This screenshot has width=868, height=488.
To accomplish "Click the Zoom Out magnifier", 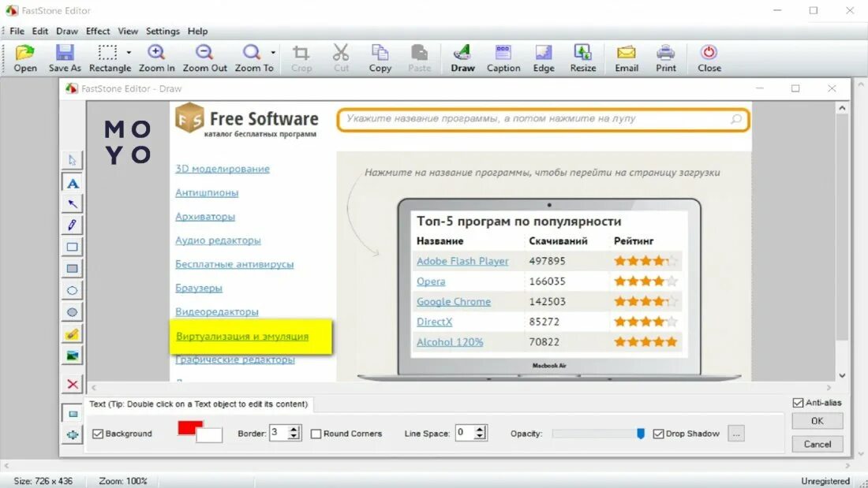I will pyautogui.click(x=204, y=58).
